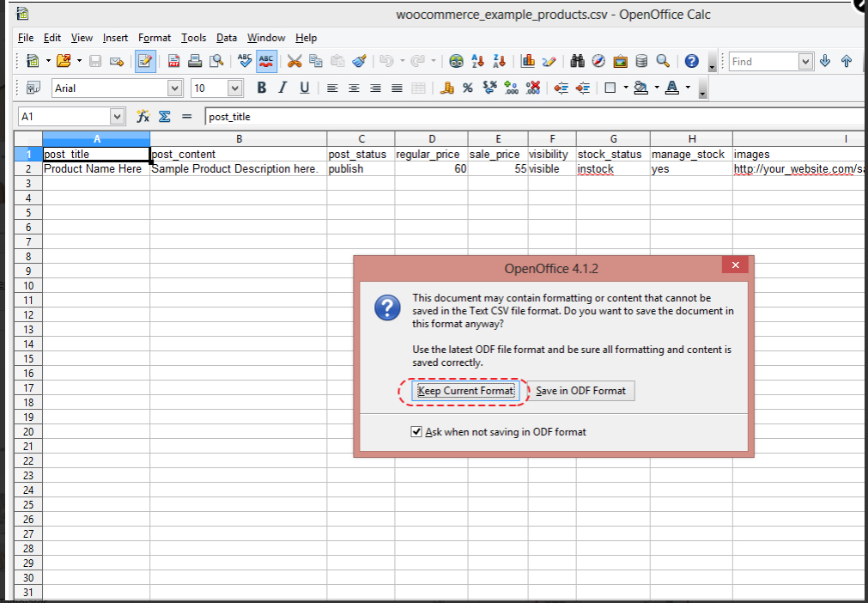
Task: Apply Background Color button
Action: pos(641,88)
